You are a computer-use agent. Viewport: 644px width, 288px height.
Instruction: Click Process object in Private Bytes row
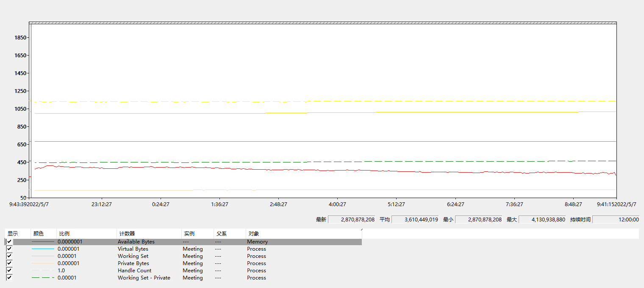tap(257, 263)
